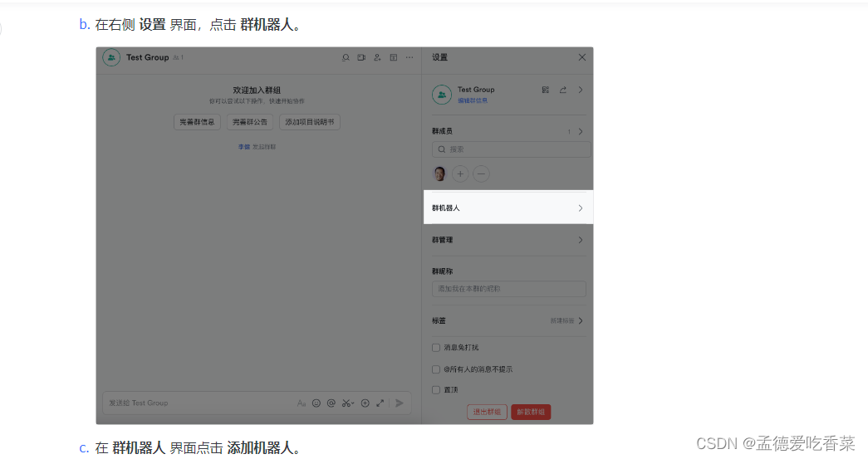The width and height of the screenshot is (868, 459).
Task: Click the share group icon
Action: 563,90
